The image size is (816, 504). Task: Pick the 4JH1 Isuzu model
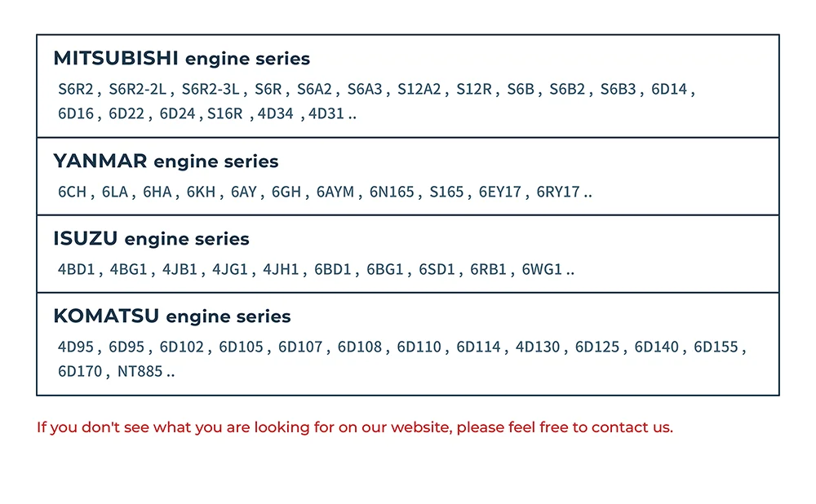(x=282, y=270)
